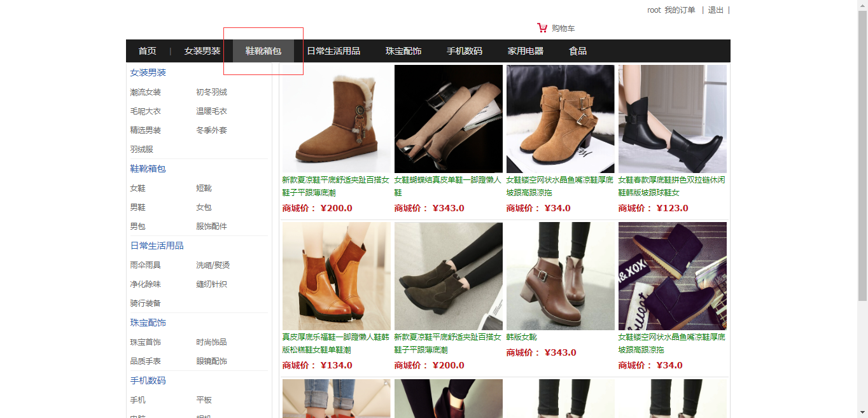Screen dimensions: 868x418
Task: Choose 净化除味 subcategory
Action: (x=146, y=284)
